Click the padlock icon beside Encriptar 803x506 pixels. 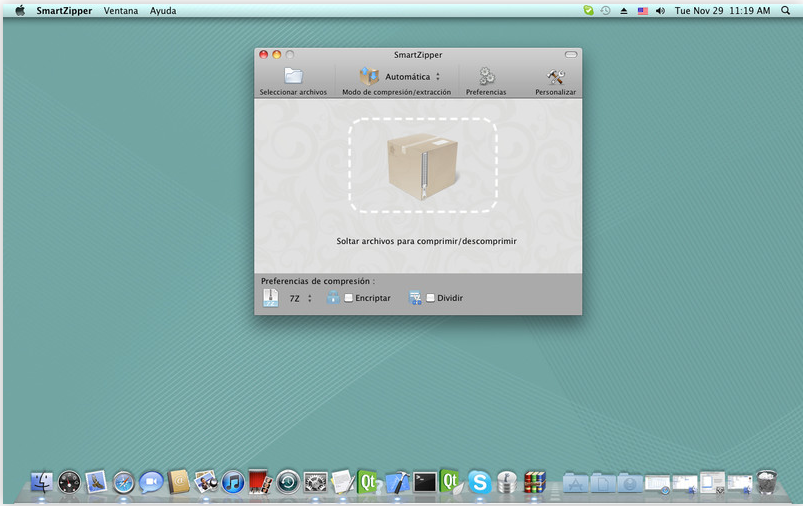click(x=333, y=298)
